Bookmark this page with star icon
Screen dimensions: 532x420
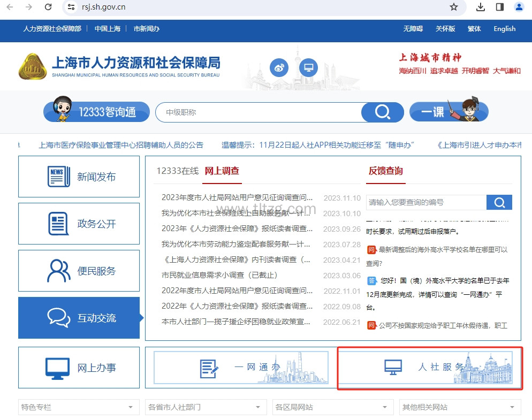(x=454, y=7)
